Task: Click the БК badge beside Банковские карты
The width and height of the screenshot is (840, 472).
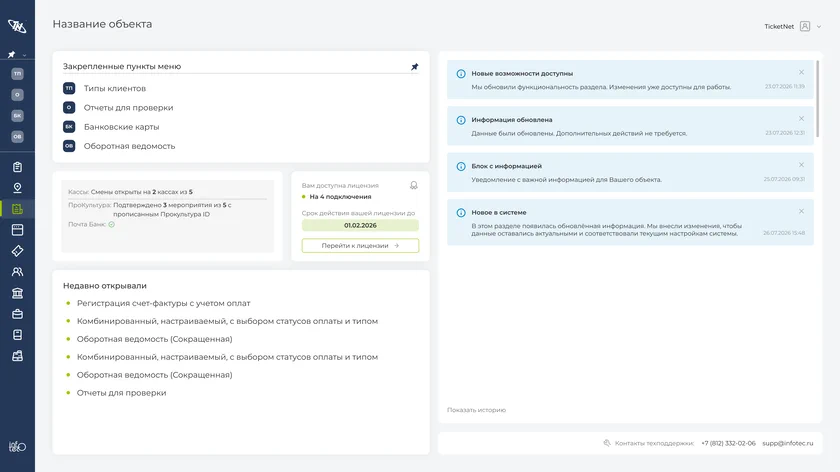Action: point(69,126)
